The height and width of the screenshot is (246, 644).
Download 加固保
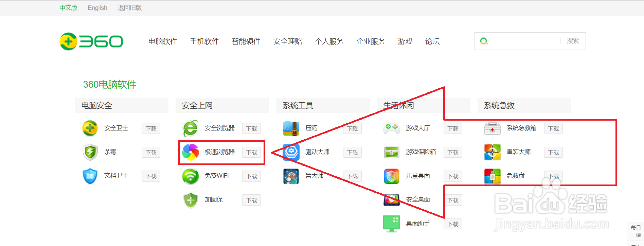click(251, 200)
